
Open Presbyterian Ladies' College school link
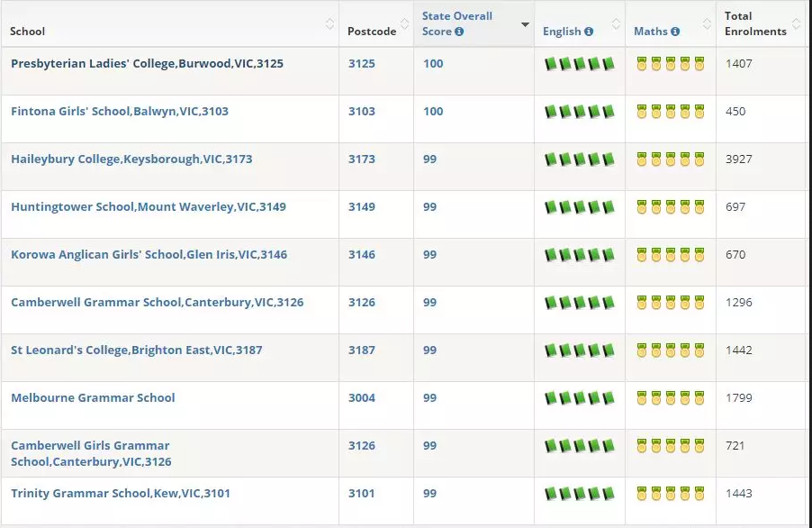(x=147, y=64)
